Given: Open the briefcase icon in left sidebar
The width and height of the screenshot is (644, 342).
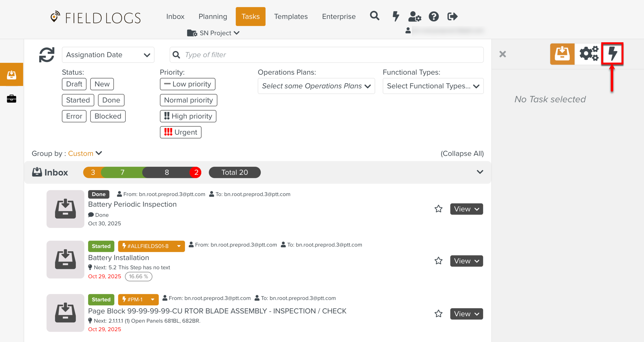Looking at the screenshot, I should tap(11, 99).
